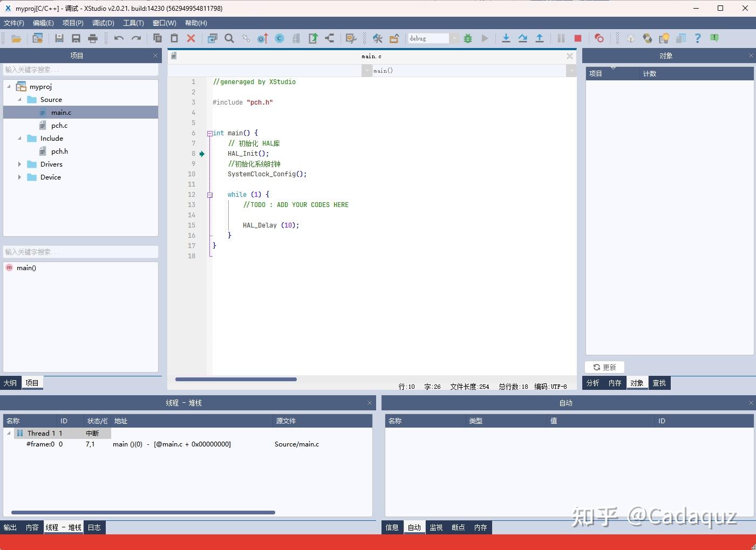The width and height of the screenshot is (756, 550).
Task: Click the gray play (continue) icon
Action: tap(485, 38)
